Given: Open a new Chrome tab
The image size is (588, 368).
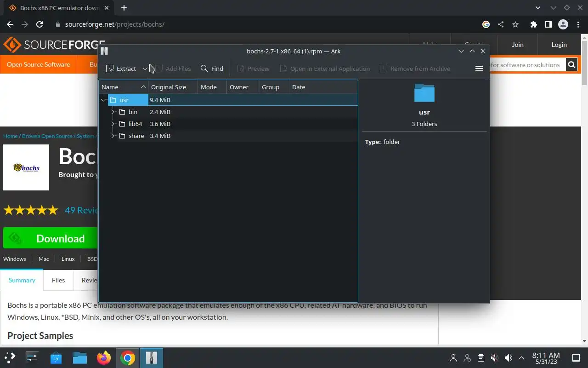Looking at the screenshot, I should click(124, 8).
